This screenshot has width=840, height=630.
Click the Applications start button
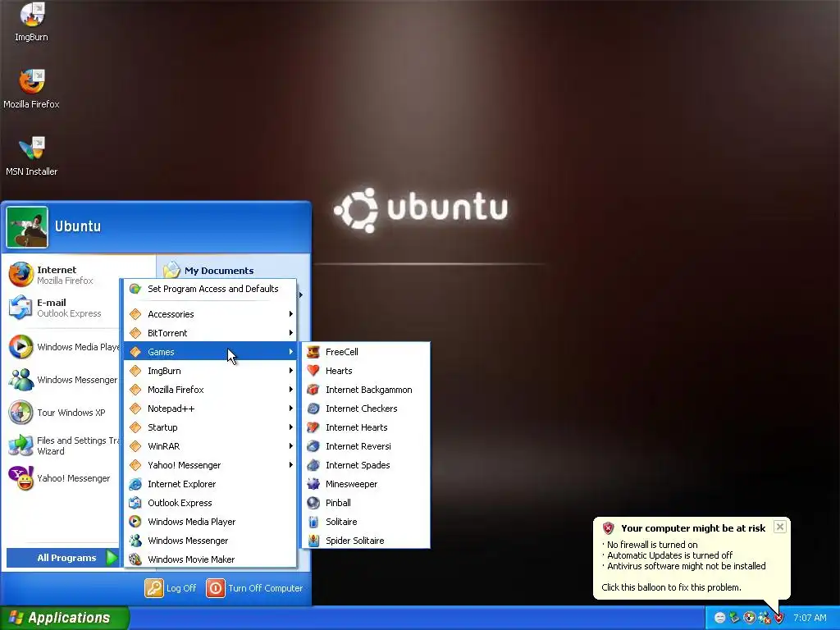[x=64, y=618]
